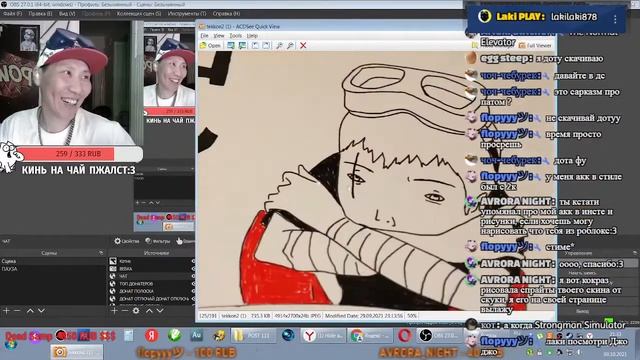Open ACDSee Help menu

click(252, 36)
